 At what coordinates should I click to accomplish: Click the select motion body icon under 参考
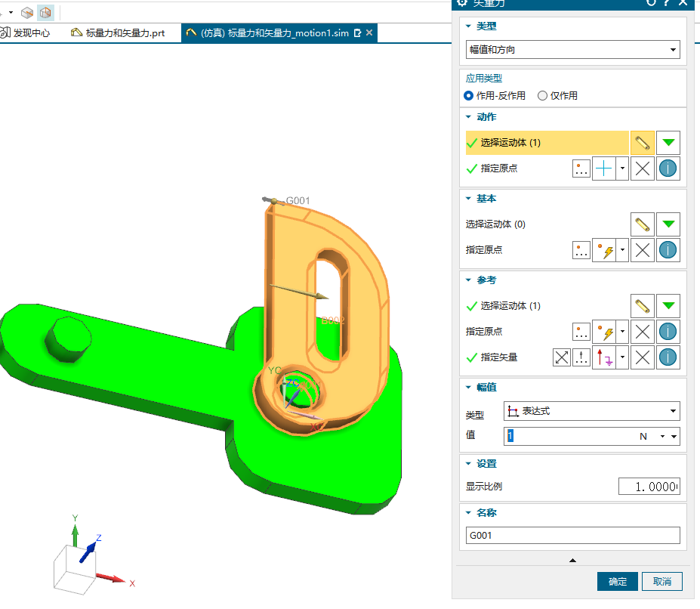tap(643, 306)
